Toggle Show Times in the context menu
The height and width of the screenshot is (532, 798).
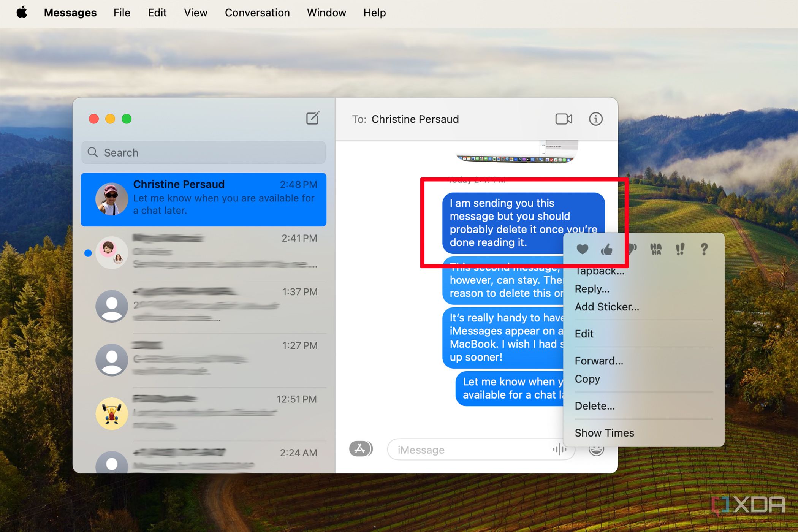(604, 432)
